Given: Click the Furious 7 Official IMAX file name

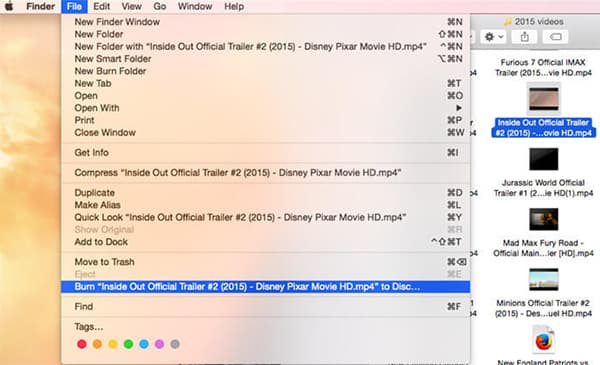Looking at the screenshot, I should point(543,67).
